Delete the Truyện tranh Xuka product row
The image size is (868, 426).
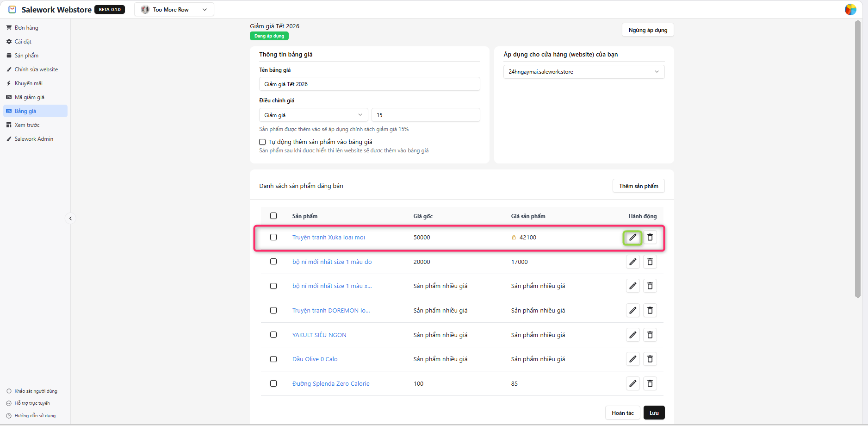pos(650,238)
